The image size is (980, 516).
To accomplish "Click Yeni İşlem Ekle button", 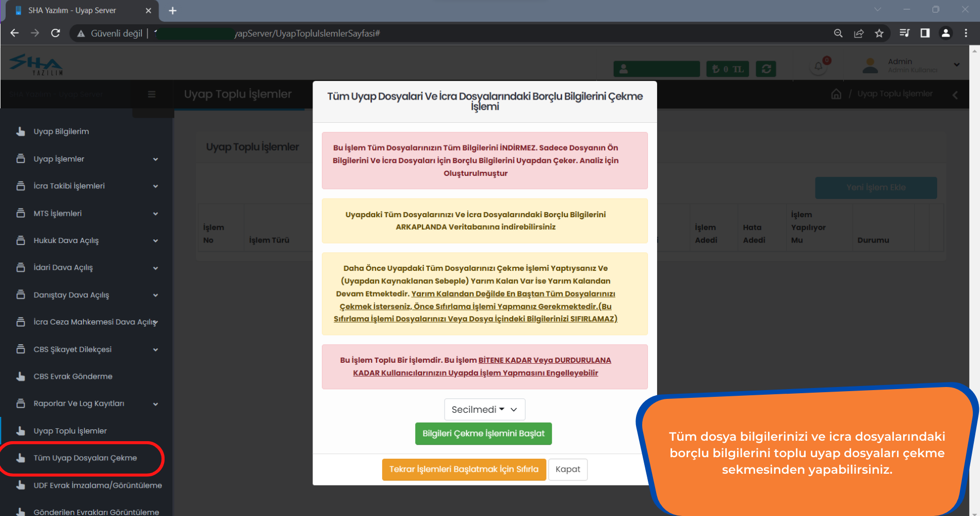I will click(876, 188).
